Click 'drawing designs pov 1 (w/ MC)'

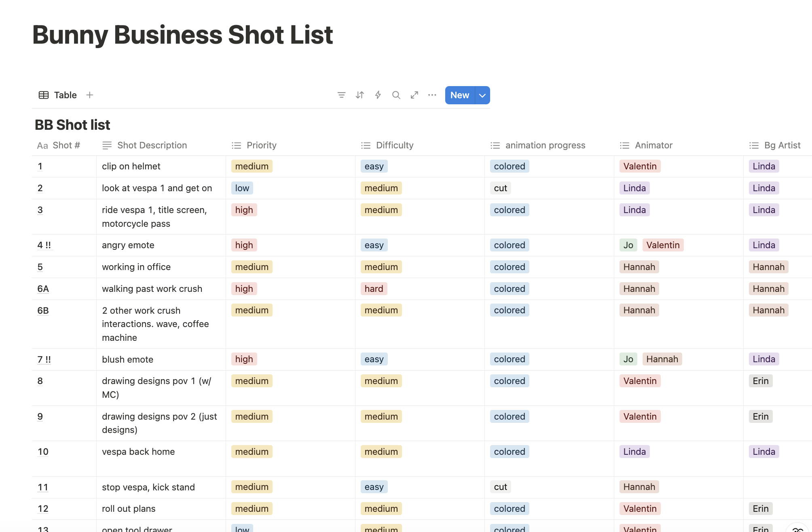(161, 388)
